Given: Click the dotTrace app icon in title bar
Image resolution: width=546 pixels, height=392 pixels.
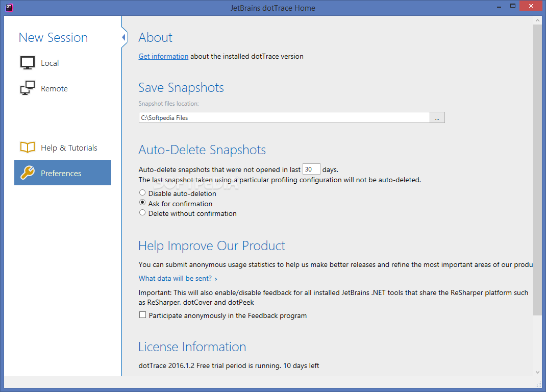Looking at the screenshot, I should 9,8.
